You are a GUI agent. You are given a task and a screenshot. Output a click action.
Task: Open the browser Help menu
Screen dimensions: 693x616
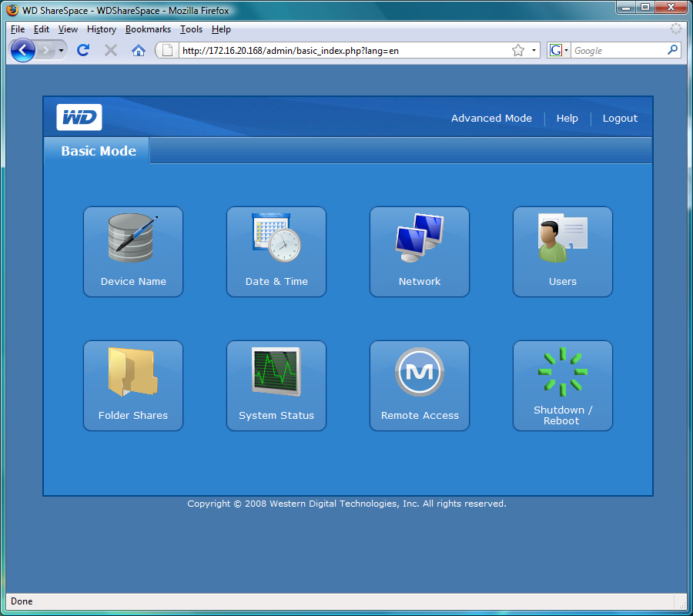[x=221, y=29]
